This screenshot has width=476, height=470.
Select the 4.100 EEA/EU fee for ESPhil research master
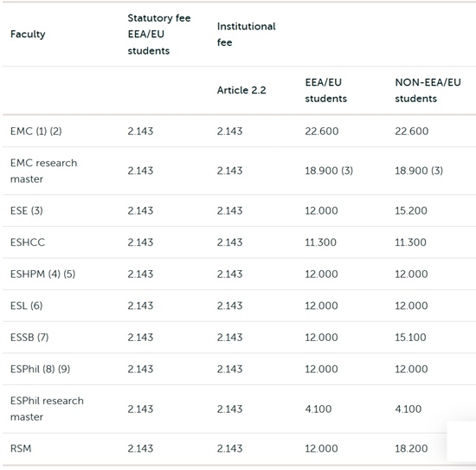click(x=318, y=409)
